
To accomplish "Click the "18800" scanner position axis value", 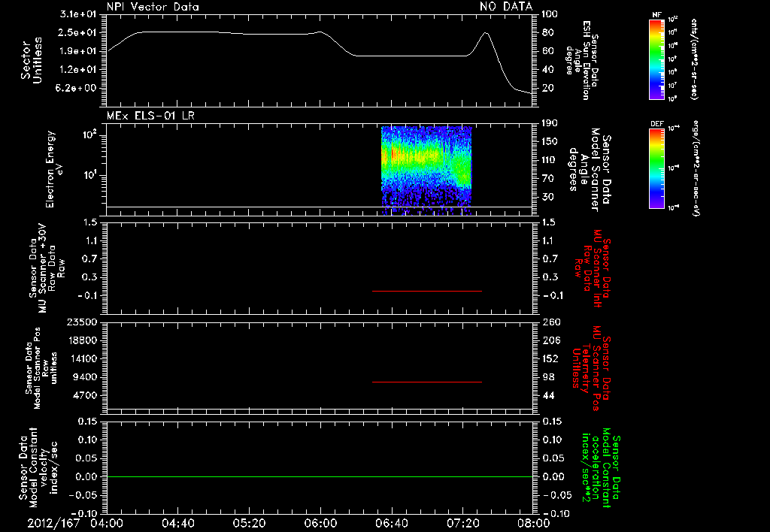I will (x=81, y=340).
